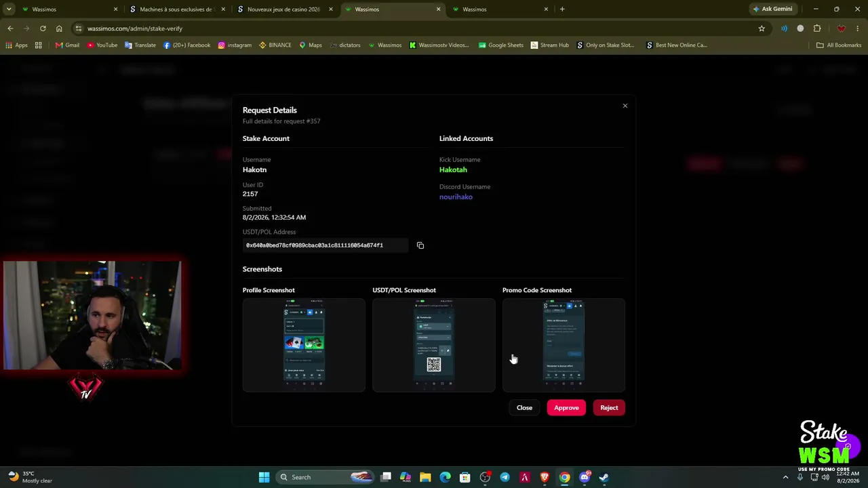Open the Google Sheets bookmark

tap(500, 45)
